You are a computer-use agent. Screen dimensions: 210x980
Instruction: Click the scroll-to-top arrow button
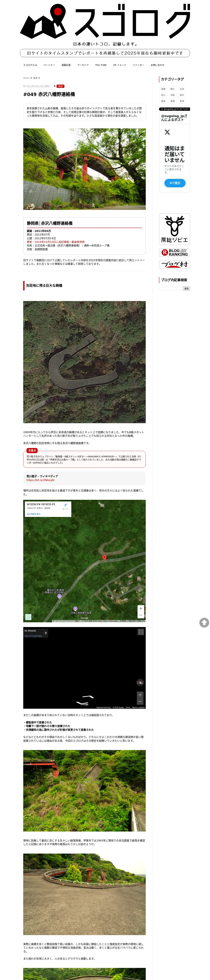pyautogui.click(x=204, y=622)
